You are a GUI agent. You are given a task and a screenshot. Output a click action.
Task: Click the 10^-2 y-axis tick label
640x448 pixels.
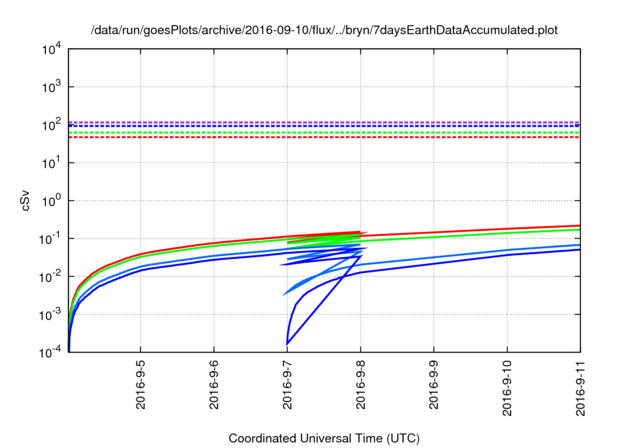click(50, 276)
